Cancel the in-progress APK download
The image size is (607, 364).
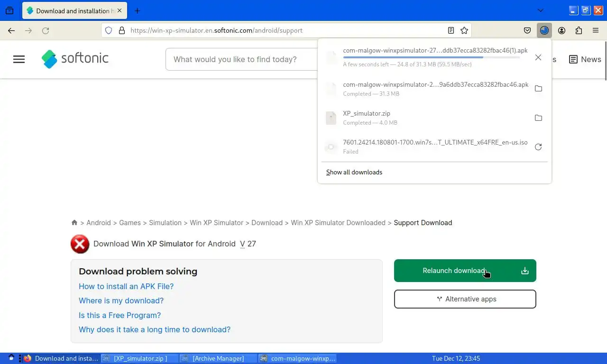point(538,57)
